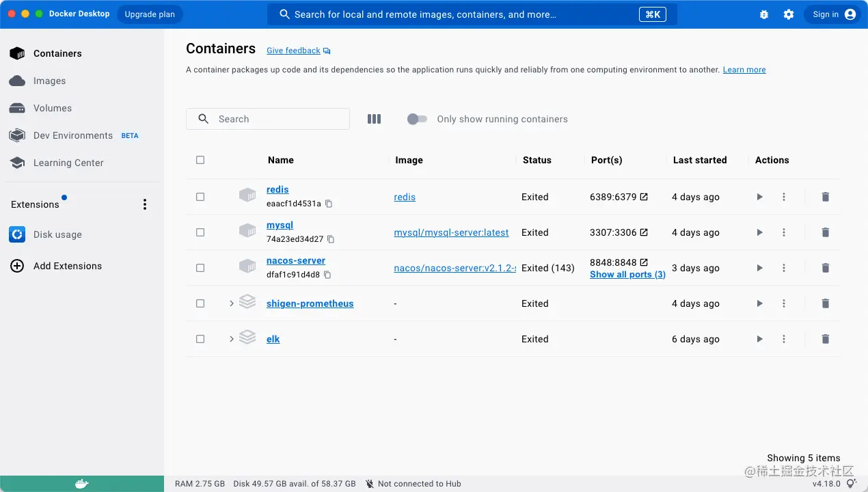Open the Containers section
Screen dimensions: 868x492
(82, 53)
